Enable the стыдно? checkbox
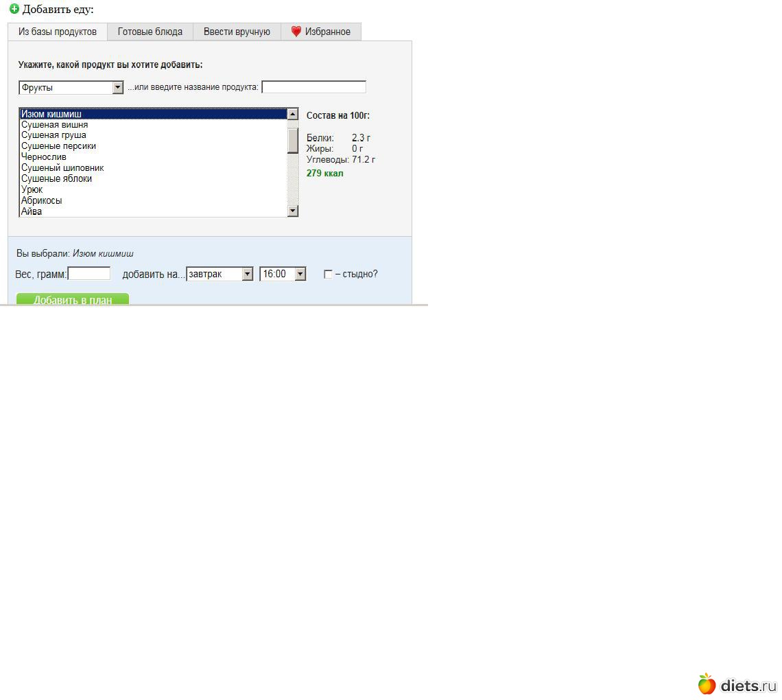The width and height of the screenshot is (782, 700). [x=328, y=275]
